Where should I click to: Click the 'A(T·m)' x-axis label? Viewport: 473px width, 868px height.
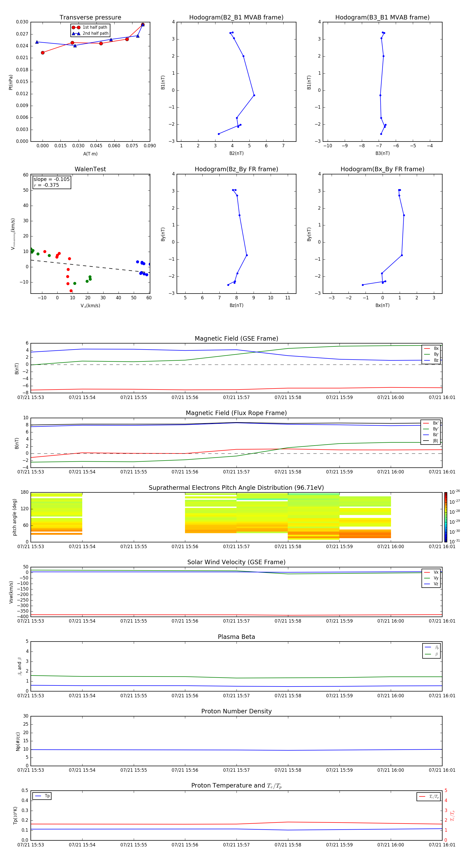click(x=90, y=154)
